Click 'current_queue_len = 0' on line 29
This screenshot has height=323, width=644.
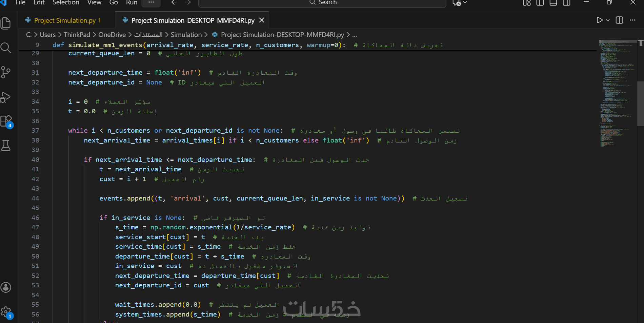[109, 53]
